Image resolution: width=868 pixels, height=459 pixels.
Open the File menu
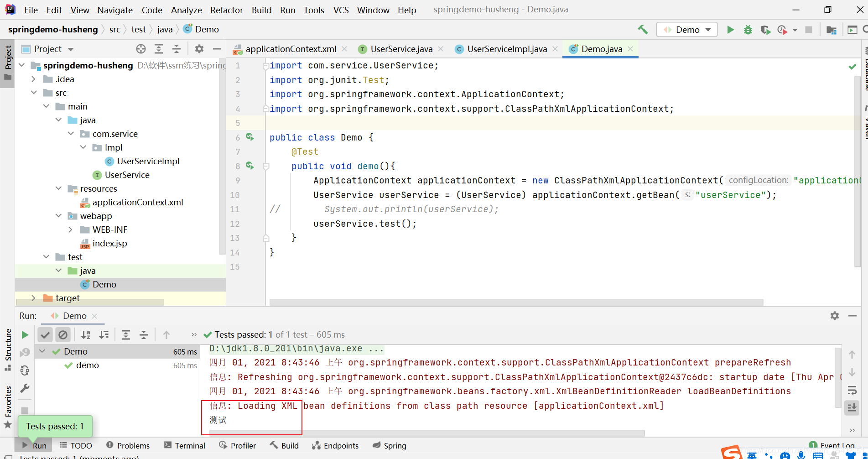coord(31,10)
